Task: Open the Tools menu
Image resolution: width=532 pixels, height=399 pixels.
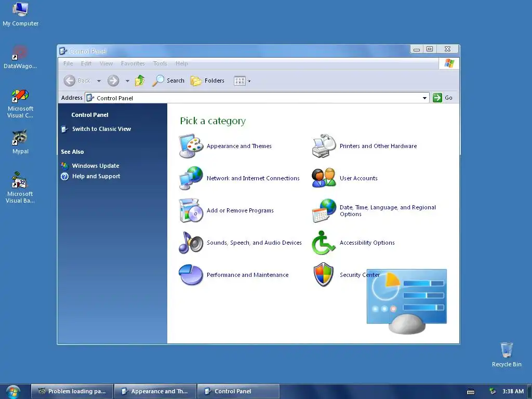Action: coord(160,63)
